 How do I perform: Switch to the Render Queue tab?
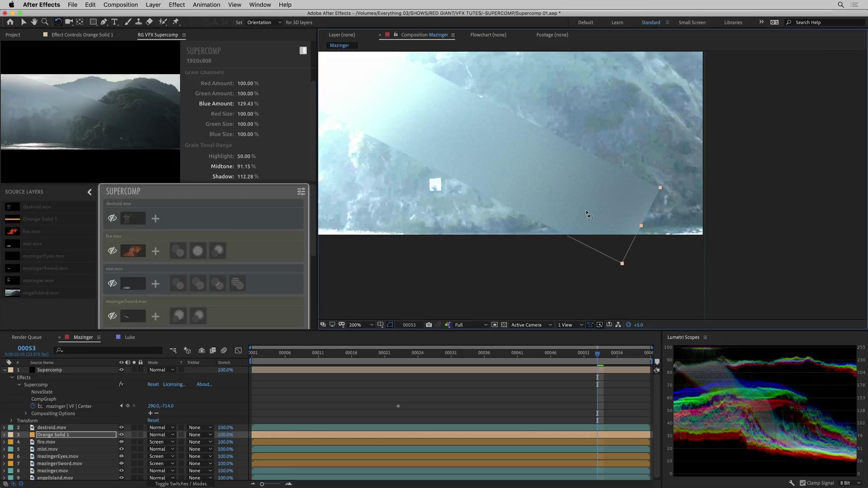pos(27,338)
